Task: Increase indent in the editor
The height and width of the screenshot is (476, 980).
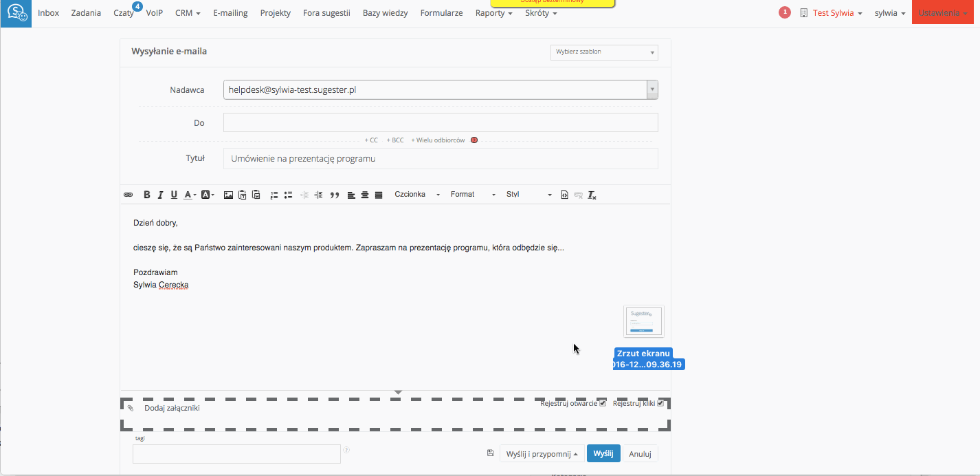Action: [318, 195]
